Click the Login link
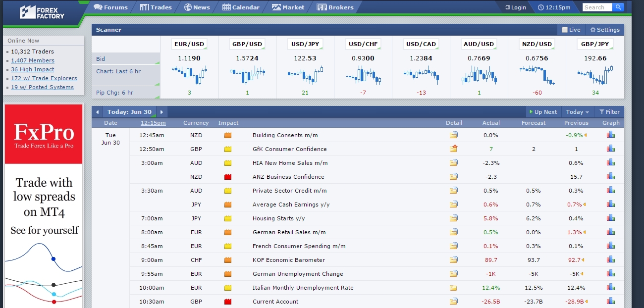 [515, 7]
